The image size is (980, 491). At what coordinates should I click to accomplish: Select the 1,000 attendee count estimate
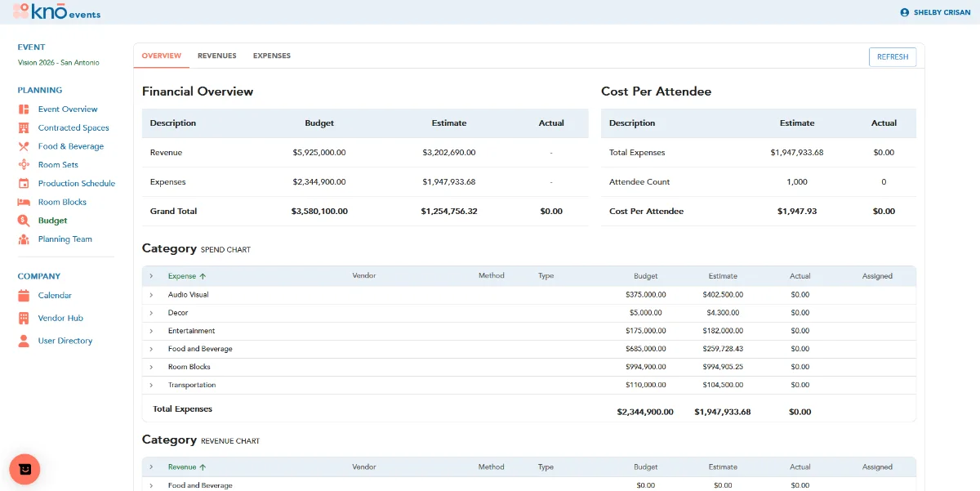pos(797,182)
